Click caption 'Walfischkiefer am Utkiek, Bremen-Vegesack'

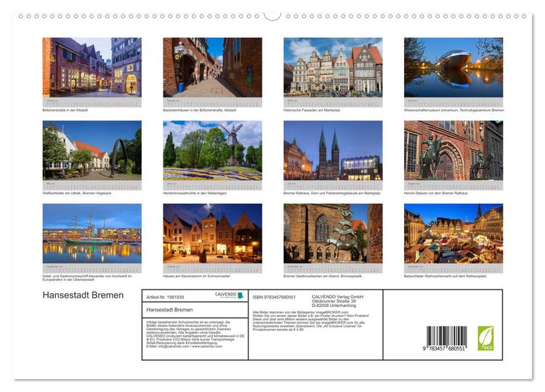coord(77,193)
